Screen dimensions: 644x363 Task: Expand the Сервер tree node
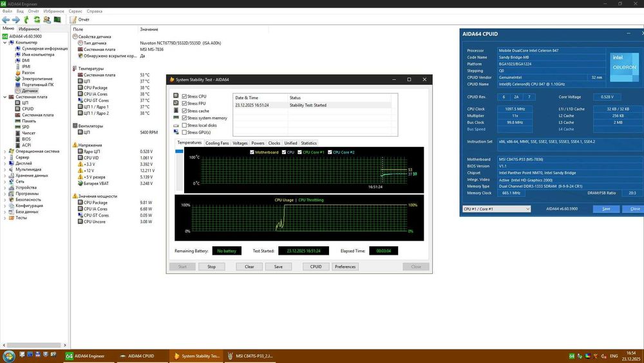coord(5,157)
